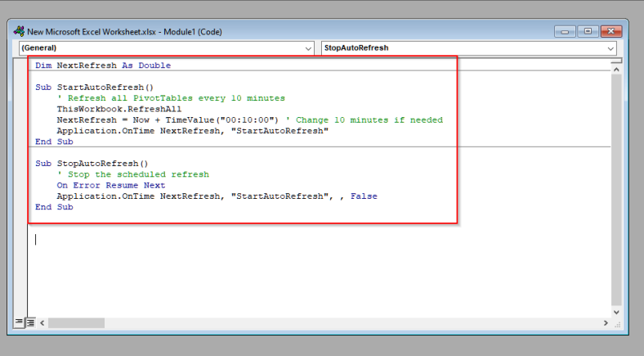Click the On Error Resume Next line
644x356 pixels.
(x=110, y=185)
